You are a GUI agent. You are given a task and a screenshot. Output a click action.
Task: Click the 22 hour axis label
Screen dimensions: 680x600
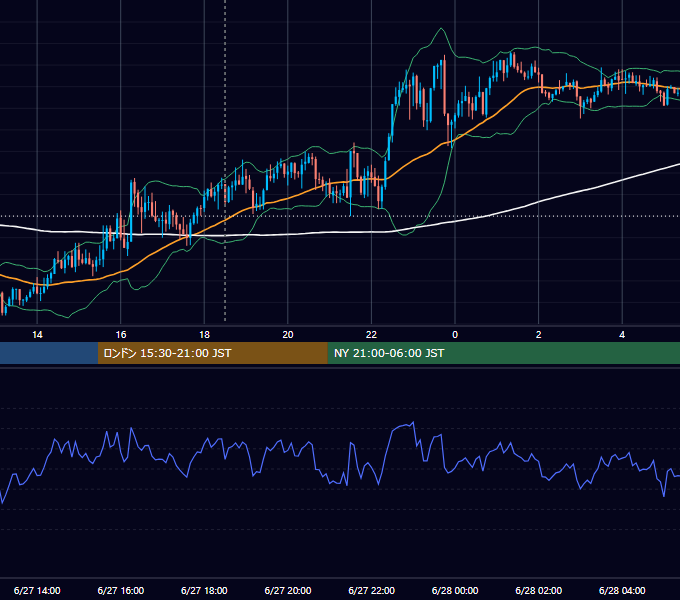coord(371,335)
